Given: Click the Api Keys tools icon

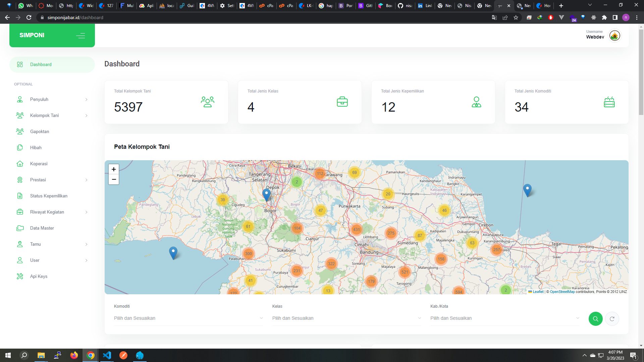Looking at the screenshot, I should [20, 277].
